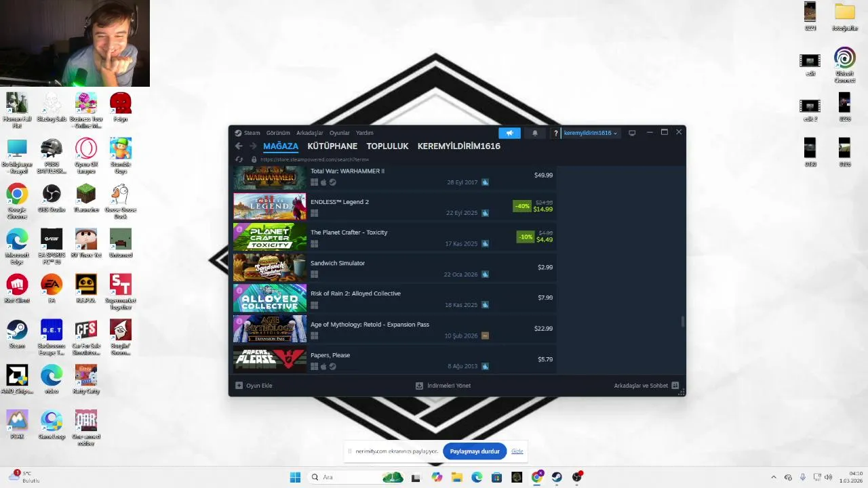
Task: Open friends chat icon at bottom right
Action: (x=675, y=386)
